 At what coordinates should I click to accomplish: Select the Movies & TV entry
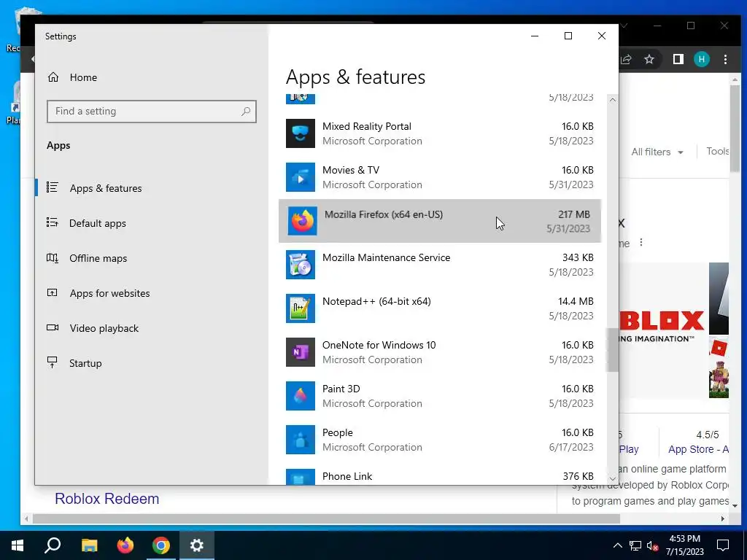[x=440, y=177]
